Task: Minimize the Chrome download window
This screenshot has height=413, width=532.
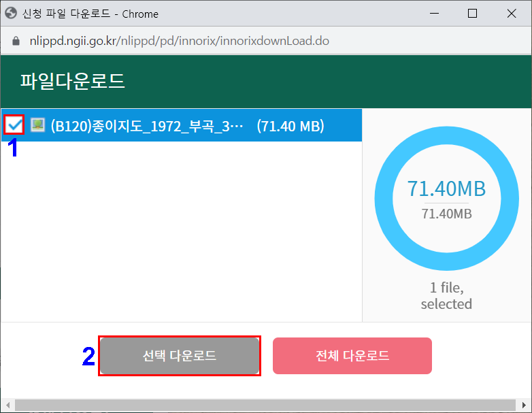Action: [434, 14]
